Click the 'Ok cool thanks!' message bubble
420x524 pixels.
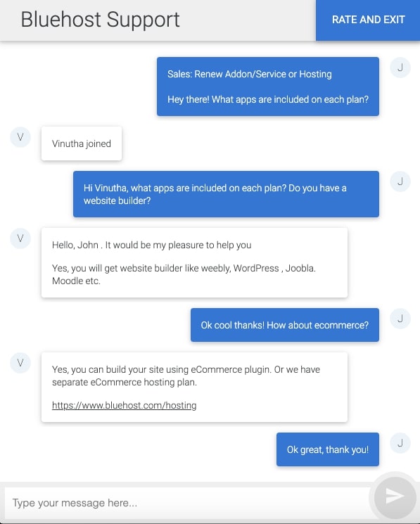[285, 325]
